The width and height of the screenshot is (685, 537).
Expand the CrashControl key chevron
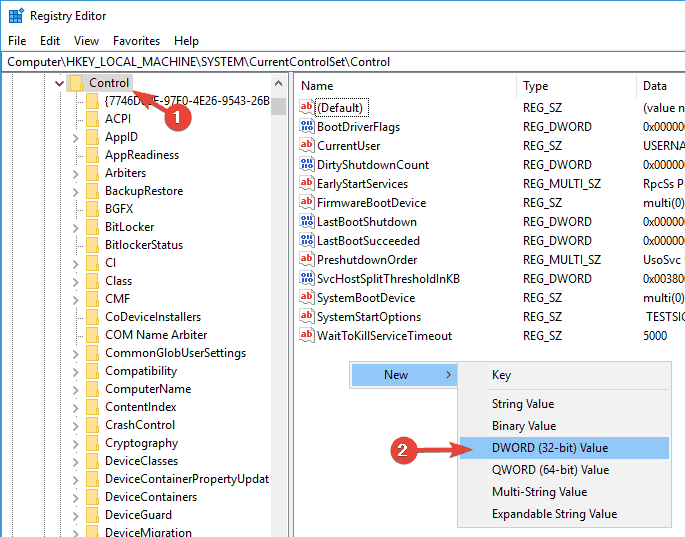pos(78,425)
